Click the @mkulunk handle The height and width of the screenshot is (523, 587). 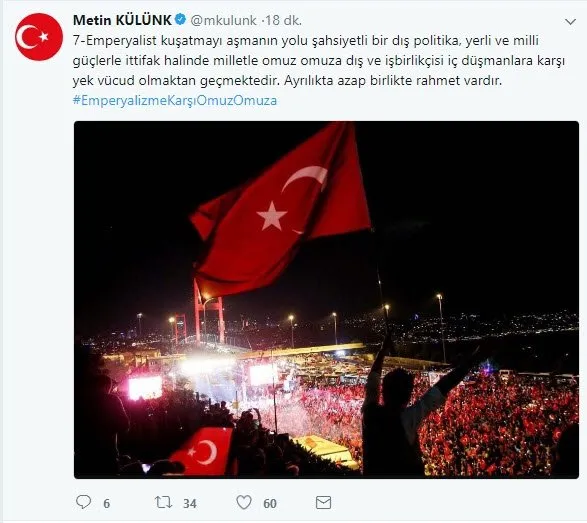point(223,20)
